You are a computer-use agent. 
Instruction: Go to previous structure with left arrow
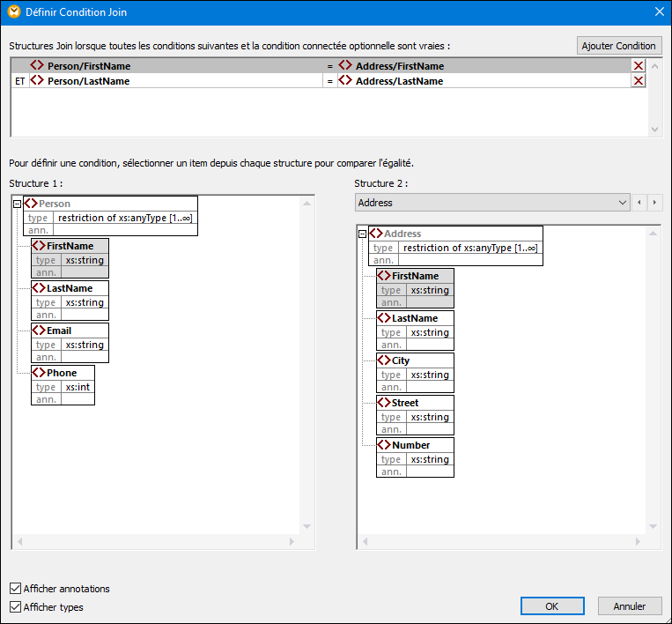(x=640, y=203)
